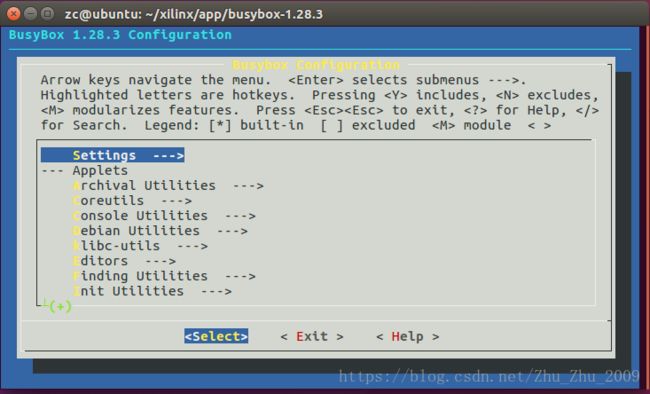Close the terminal window

click(13, 14)
